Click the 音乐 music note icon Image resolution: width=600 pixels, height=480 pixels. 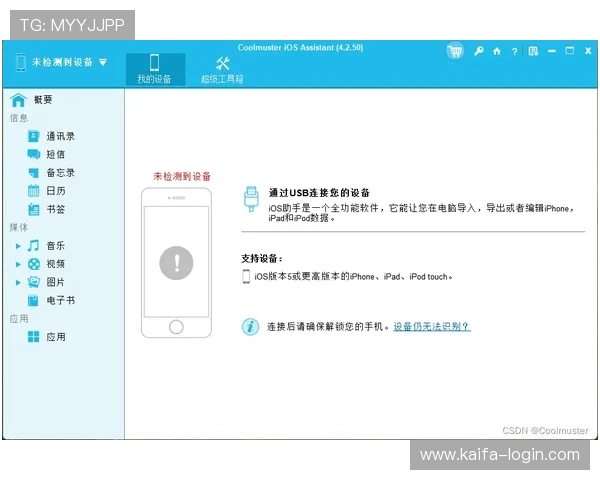[x=33, y=245]
